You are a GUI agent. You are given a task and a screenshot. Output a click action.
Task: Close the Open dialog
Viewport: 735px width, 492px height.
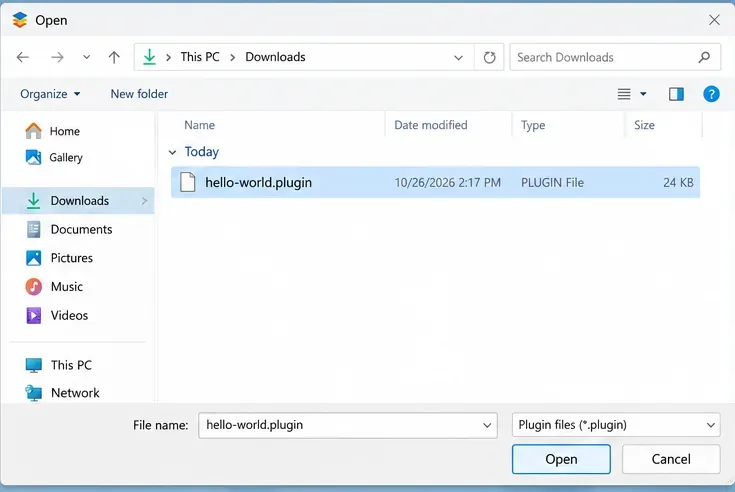[x=714, y=20]
